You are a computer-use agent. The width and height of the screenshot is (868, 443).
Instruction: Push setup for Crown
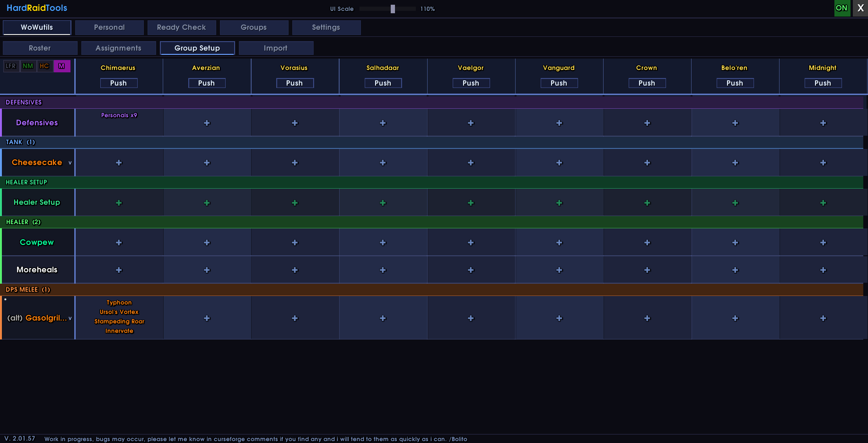click(x=647, y=83)
